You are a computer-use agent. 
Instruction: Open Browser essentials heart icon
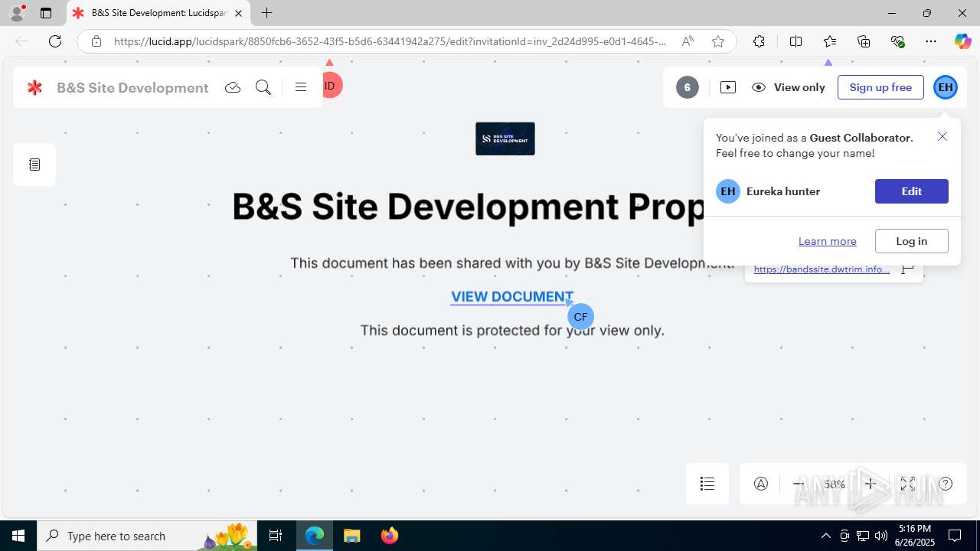[x=898, y=41]
